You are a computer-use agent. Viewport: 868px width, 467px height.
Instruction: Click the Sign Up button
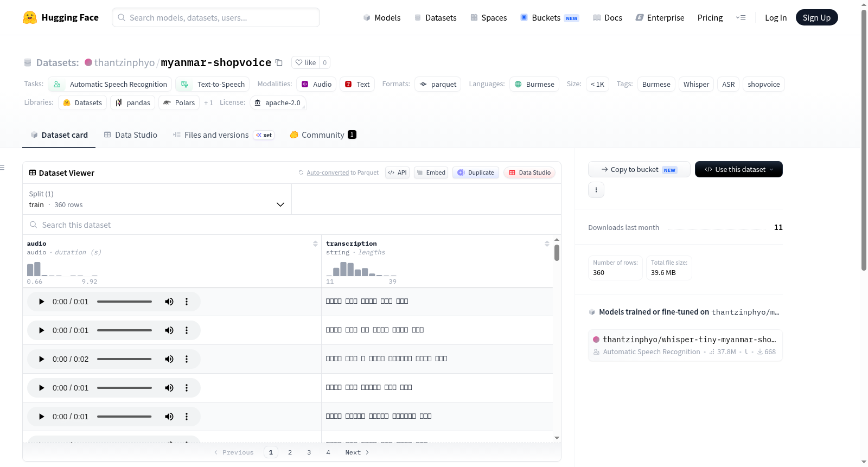(816, 17)
